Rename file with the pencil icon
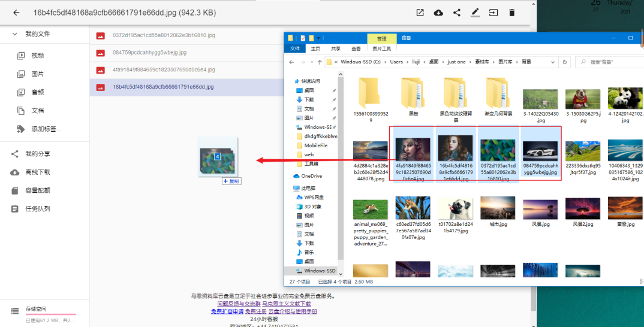Image resolution: width=644 pixels, height=327 pixels. pyautogui.click(x=475, y=13)
